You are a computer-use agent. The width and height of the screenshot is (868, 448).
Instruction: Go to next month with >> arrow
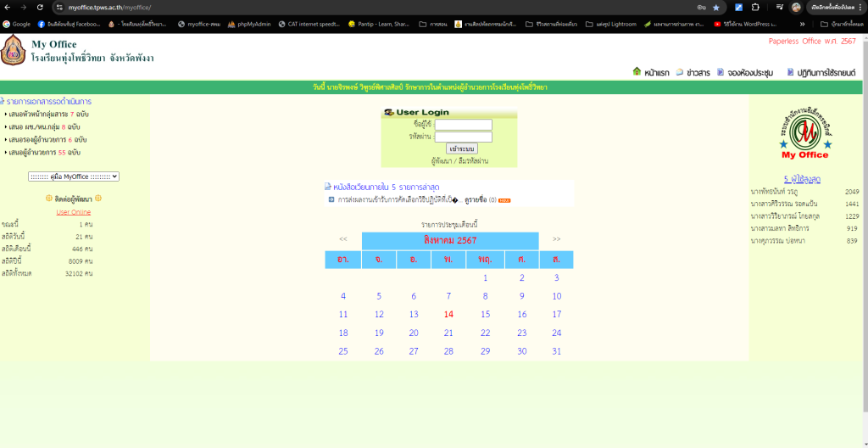tap(556, 239)
